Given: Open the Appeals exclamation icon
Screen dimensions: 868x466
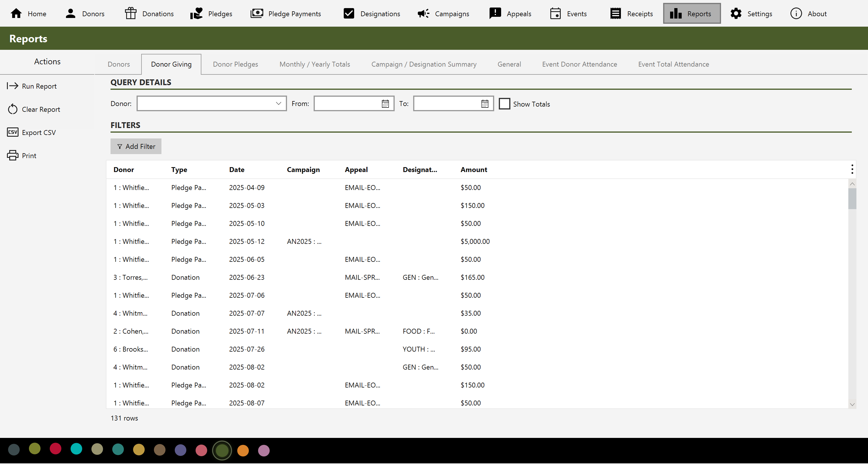Looking at the screenshot, I should [x=495, y=14].
